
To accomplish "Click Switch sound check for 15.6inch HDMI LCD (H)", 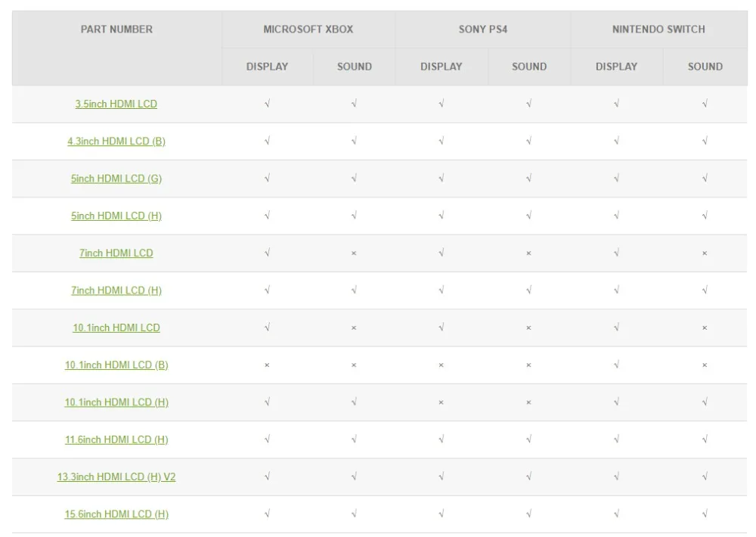I will pyautogui.click(x=705, y=514).
